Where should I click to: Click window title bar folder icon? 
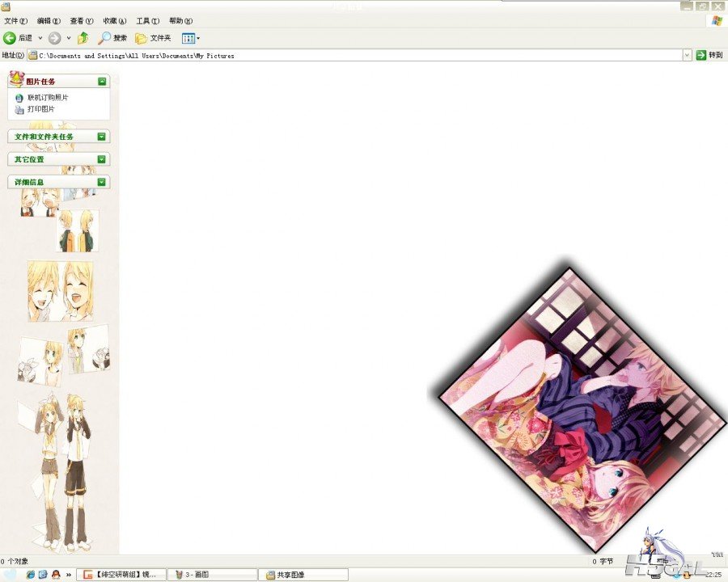click(6, 6)
